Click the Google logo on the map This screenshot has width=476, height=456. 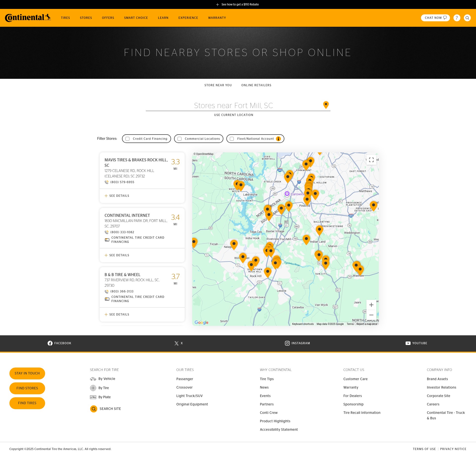pos(202,322)
